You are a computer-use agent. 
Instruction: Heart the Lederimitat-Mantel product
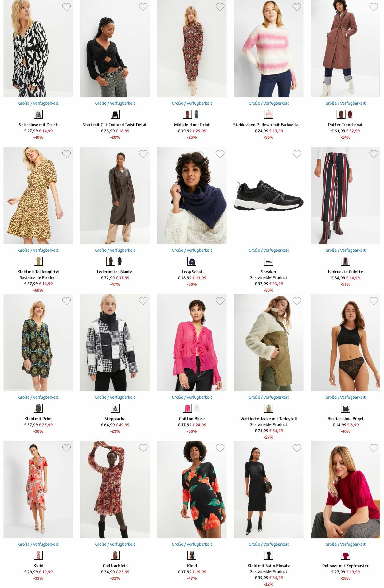coord(143,154)
